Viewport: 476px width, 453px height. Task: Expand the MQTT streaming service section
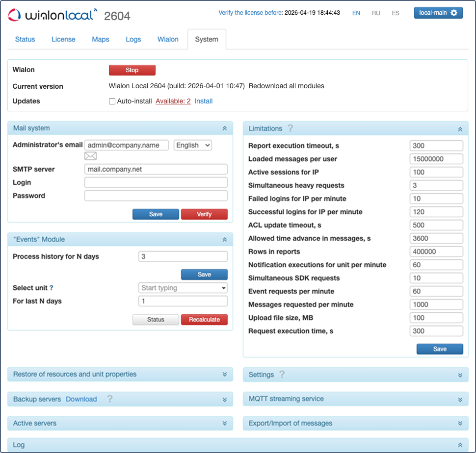pos(460,399)
